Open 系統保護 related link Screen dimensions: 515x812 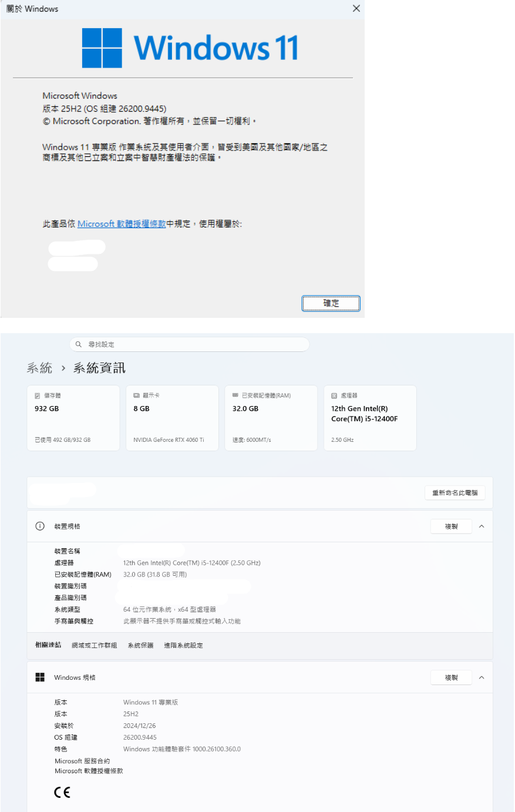coord(141,645)
